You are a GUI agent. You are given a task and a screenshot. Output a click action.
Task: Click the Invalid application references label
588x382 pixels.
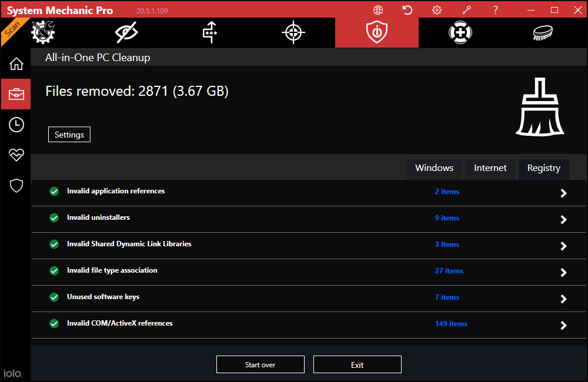click(x=116, y=191)
